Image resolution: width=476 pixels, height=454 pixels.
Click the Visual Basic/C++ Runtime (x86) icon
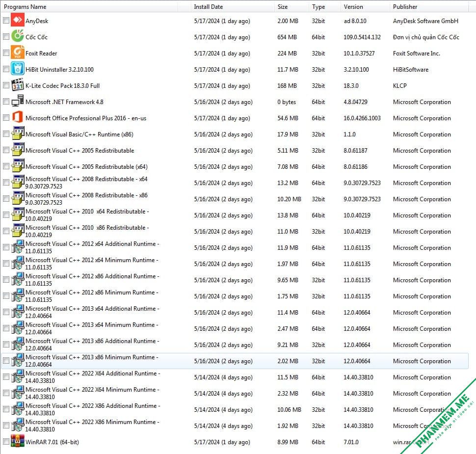coord(18,134)
